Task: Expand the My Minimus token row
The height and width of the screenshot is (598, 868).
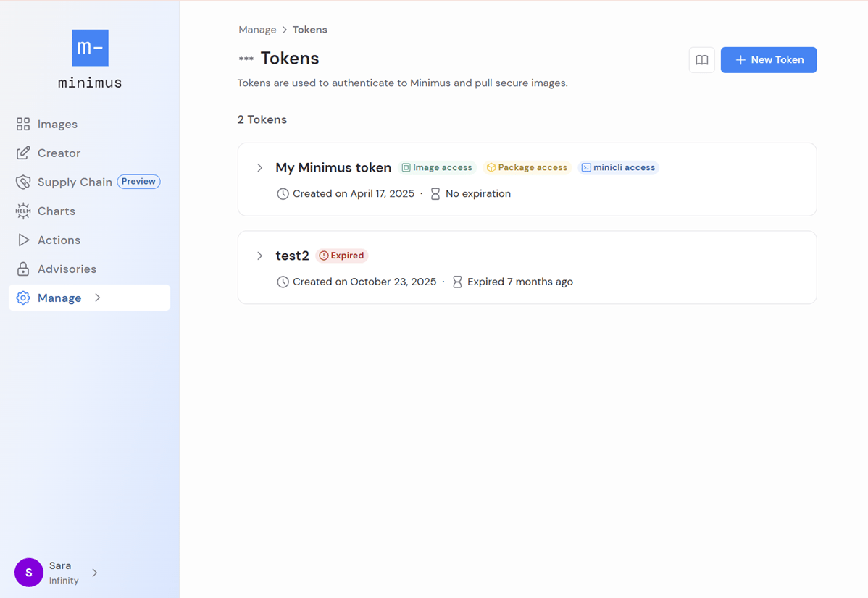Action: click(x=259, y=168)
